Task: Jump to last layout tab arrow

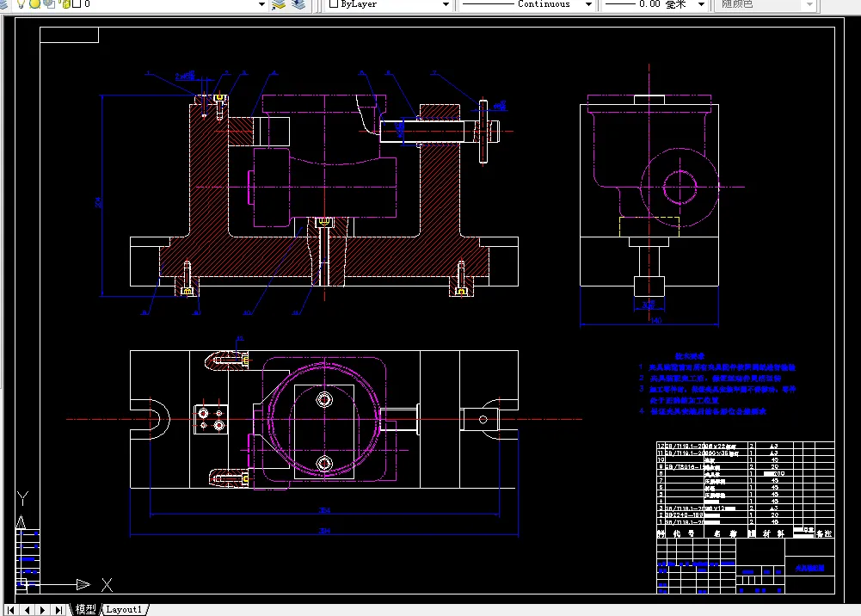Action: pos(58,610)
